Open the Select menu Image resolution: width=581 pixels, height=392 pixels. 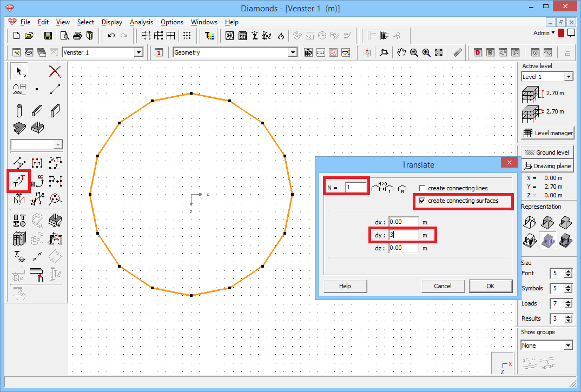[85, 22]
